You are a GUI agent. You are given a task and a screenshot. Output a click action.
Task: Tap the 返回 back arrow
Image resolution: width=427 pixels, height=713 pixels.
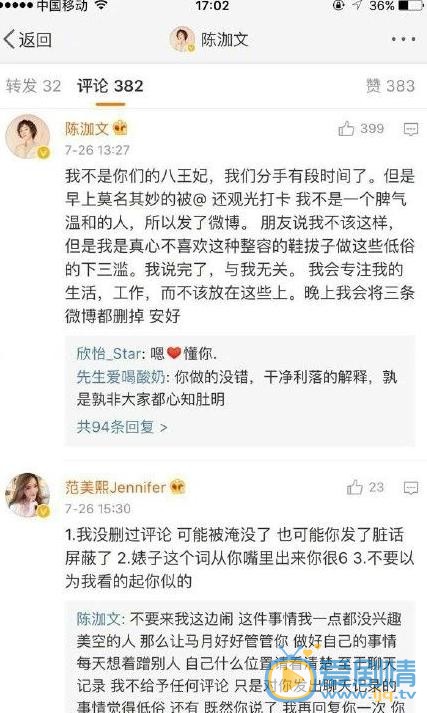pyautogui.click(x=27, y=40)
